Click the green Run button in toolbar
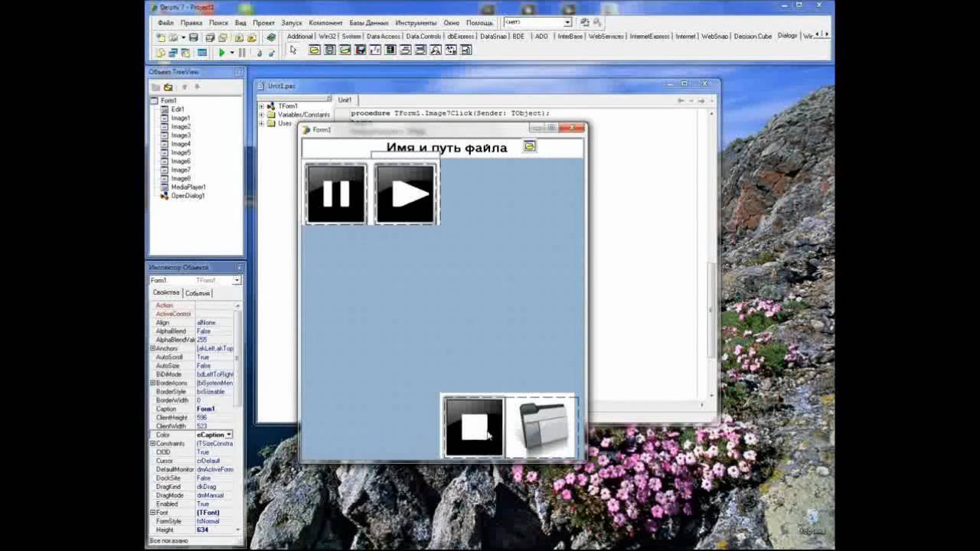The width and height of the screenshot is (980, 551). click(x=221, y=53)
